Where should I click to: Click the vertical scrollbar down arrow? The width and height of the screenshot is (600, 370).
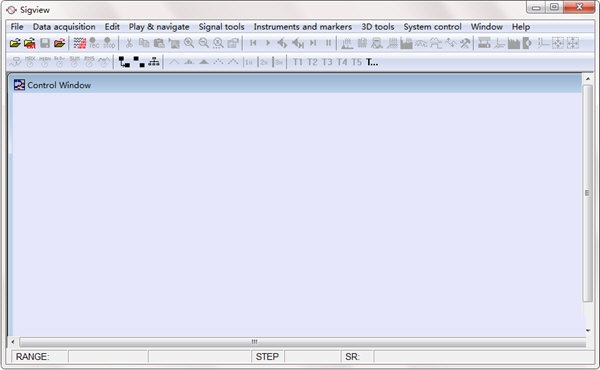point(588,331)
